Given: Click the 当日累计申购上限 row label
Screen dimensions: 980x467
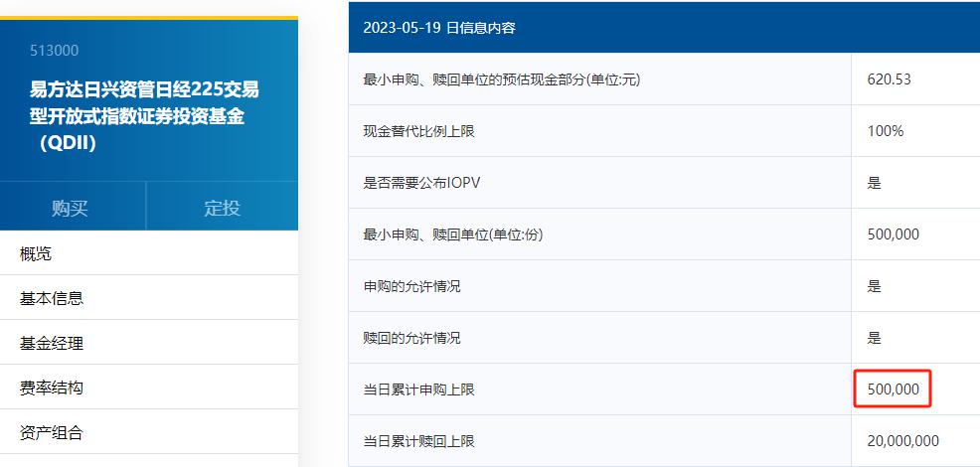Looking at the screenshot, I should coord(419,389).
